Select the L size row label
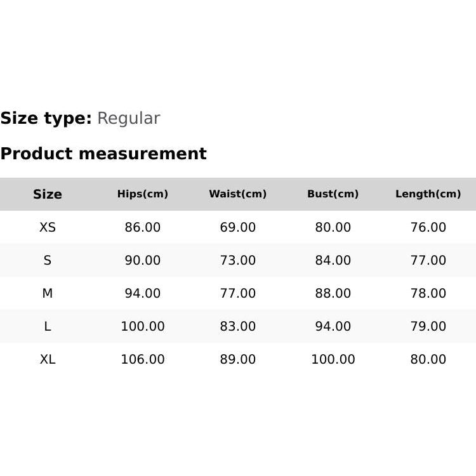476x476 pixels. click(48, 326)
